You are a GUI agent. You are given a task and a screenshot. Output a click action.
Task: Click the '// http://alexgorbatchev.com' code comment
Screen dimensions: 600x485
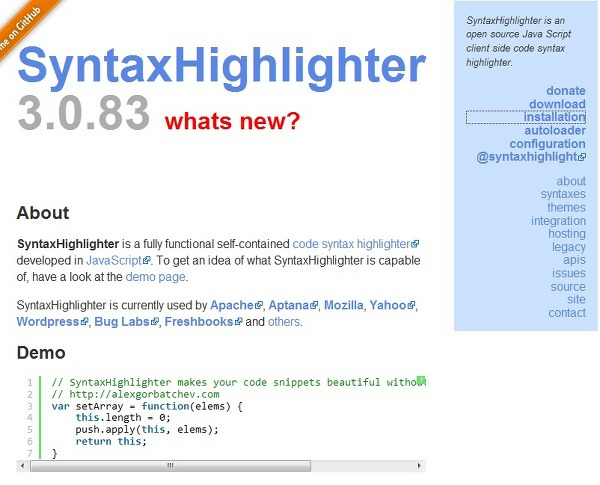135,394
